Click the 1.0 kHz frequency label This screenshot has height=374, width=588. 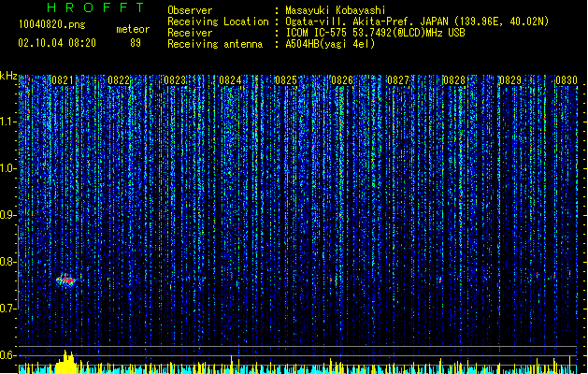8,168
